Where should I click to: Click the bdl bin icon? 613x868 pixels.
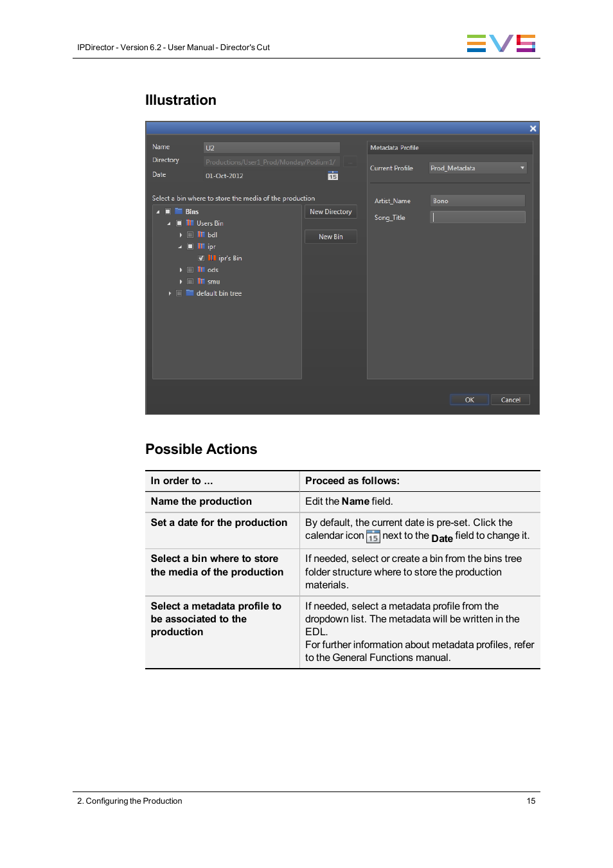pos(201,235)
